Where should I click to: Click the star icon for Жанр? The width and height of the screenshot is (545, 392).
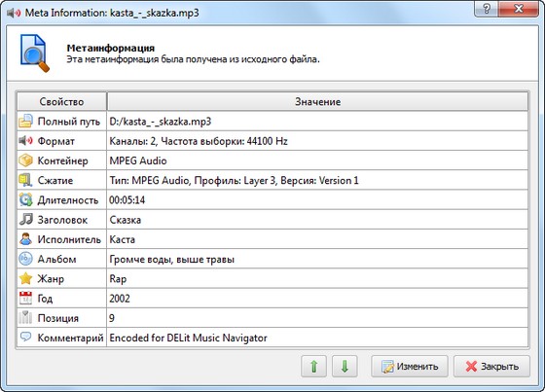pyautogui.click(x=25, y=278)
